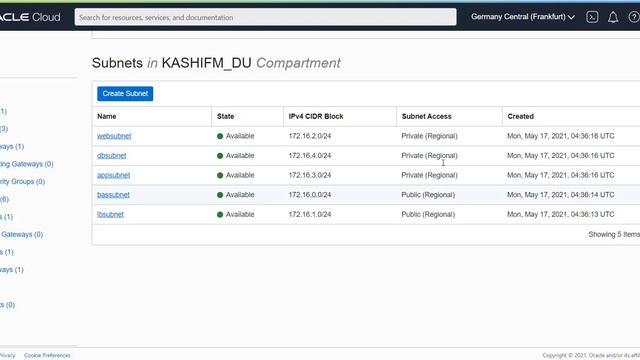Image resolution: width=640 pixels, height=360 pixels.
Task: Open the appsubnet link
Action: point(113,175)
